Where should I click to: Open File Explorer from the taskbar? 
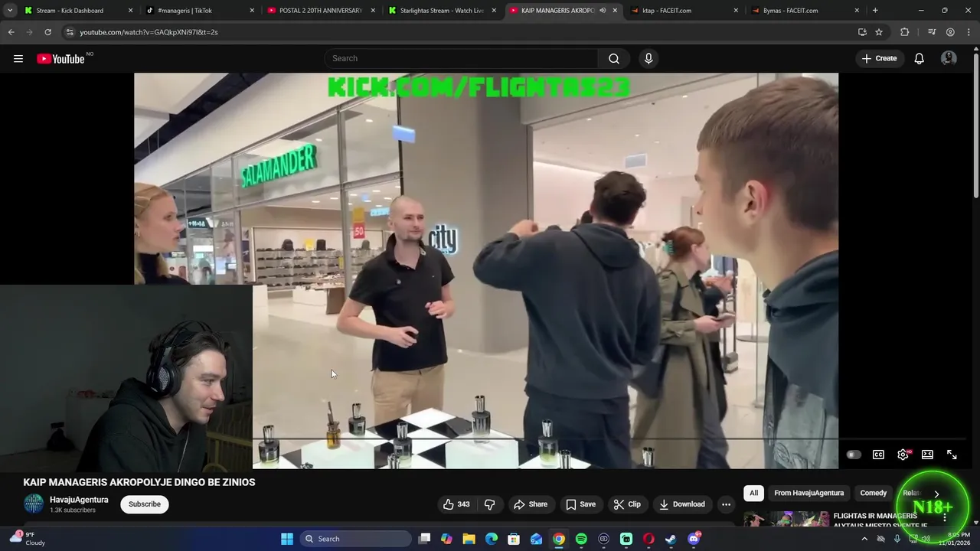(469, 539)
